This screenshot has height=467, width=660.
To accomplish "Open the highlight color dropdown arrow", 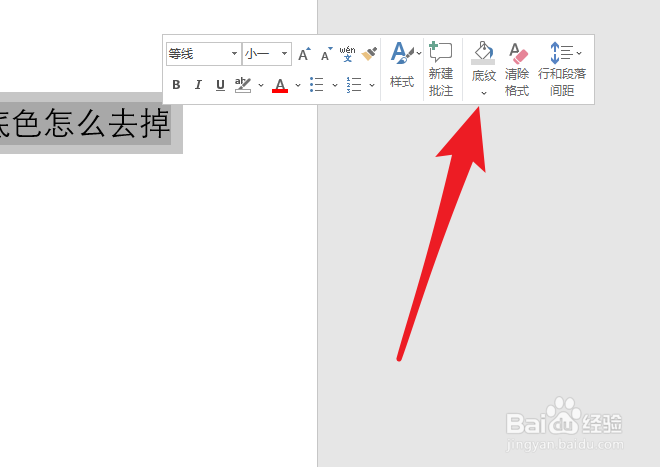I will tap(261, 85).
